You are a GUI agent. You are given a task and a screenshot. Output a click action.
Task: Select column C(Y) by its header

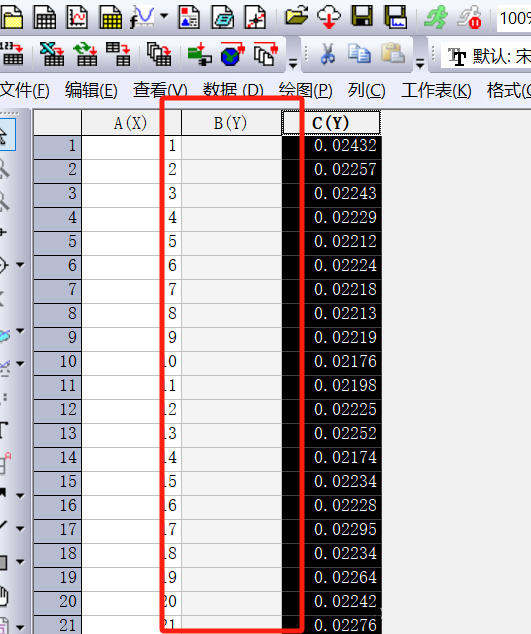pyautogui.click(x=331, y=123)
